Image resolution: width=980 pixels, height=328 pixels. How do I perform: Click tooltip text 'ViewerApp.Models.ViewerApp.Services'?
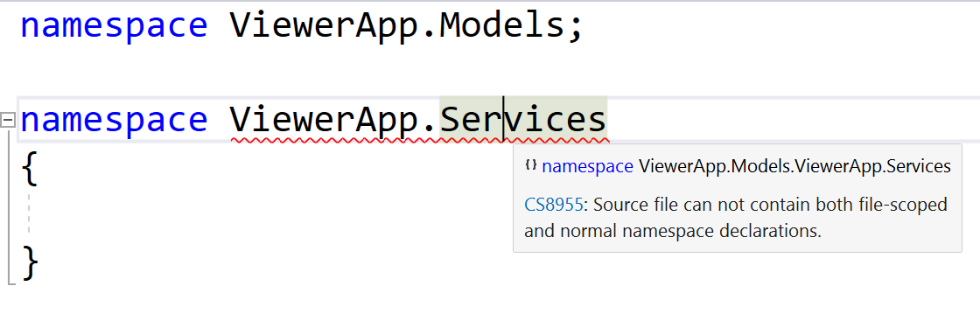click(794, 166)
